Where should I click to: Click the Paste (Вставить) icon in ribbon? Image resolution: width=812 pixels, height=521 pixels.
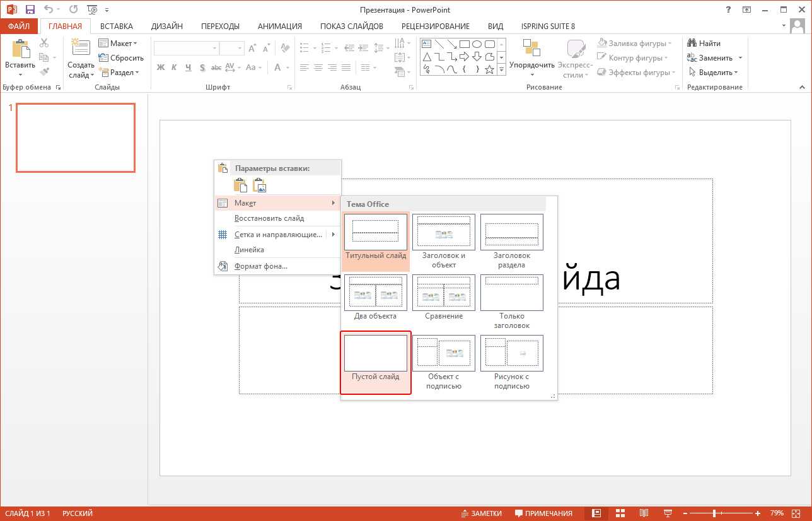point(20,50)
